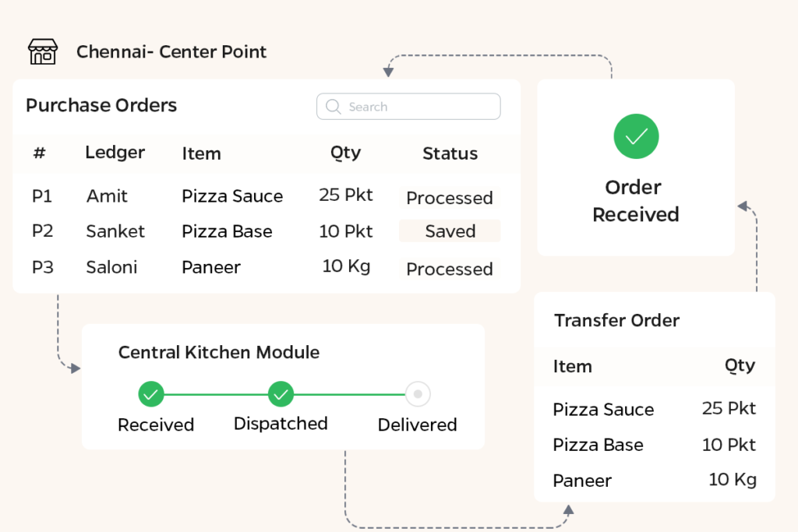
Task: Click the Saved status badge for P2
Action: 450,231
